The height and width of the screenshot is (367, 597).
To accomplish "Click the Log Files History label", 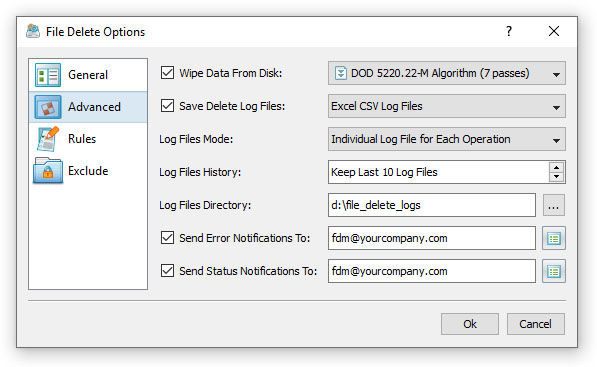I will click(x=200, y=172).
